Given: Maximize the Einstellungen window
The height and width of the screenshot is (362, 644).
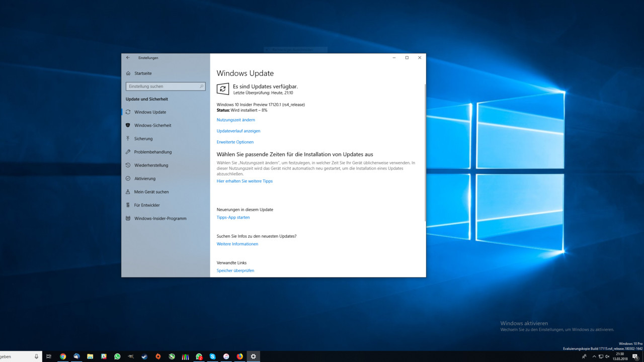Looking at the screenshot, I should (x=407, y=57).
